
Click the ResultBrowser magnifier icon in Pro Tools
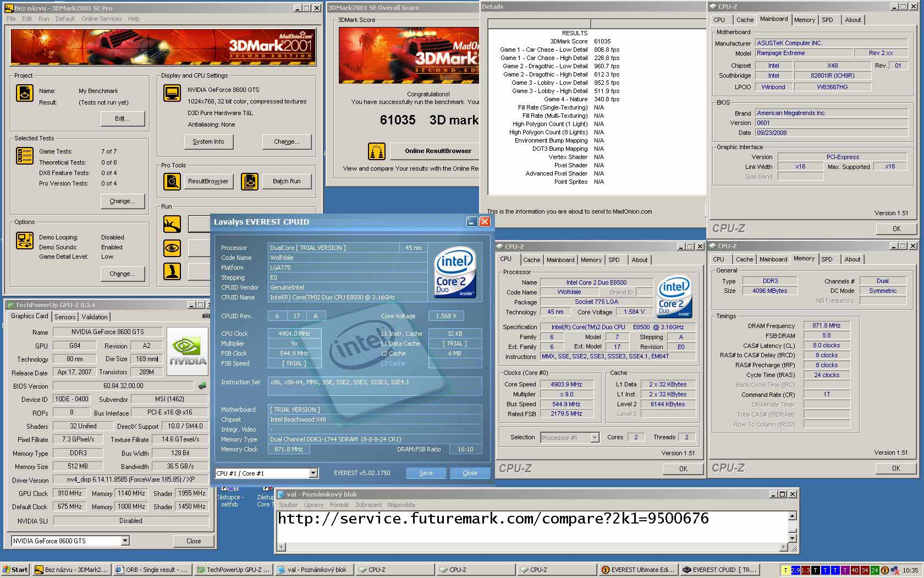[172, 181]
